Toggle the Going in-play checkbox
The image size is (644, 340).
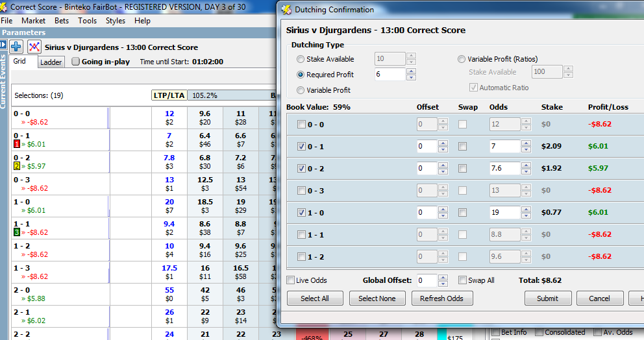pyautogui.click(x=75, y=62)
